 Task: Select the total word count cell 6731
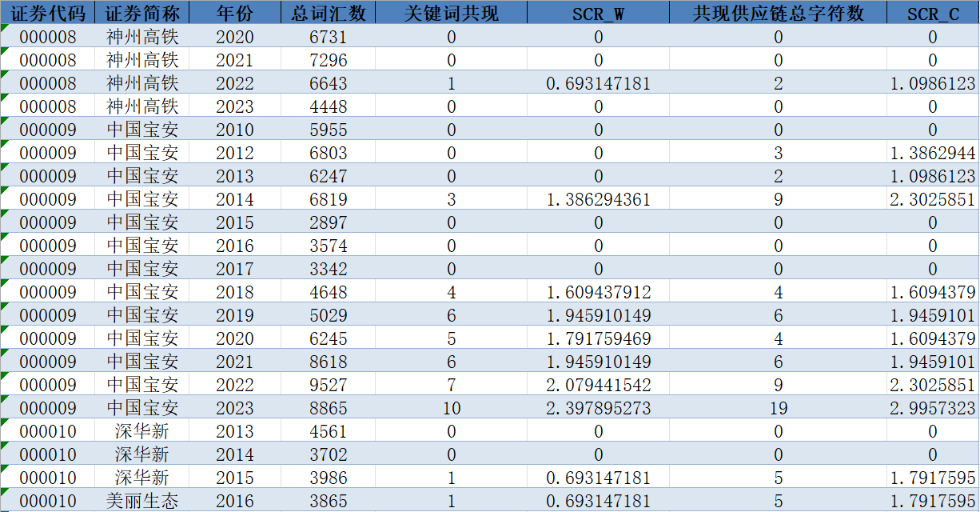point(329,37)
